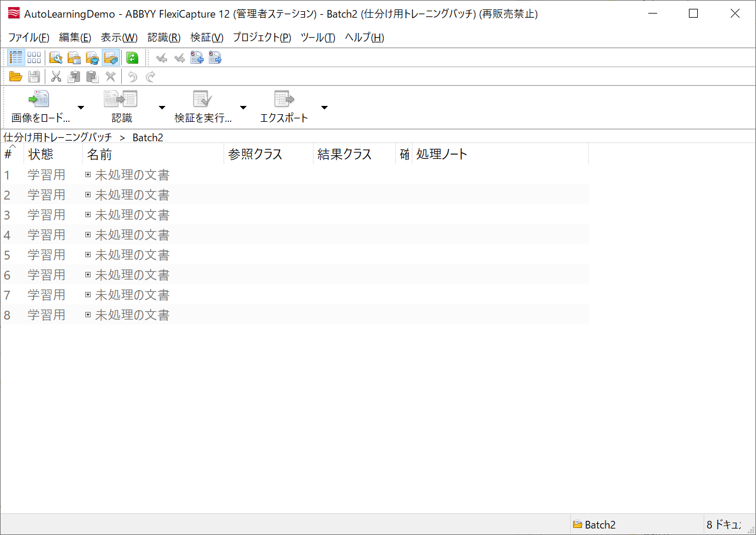Click the copy clipboard icon
Screen dimensions: 756x535
(74, 77)
